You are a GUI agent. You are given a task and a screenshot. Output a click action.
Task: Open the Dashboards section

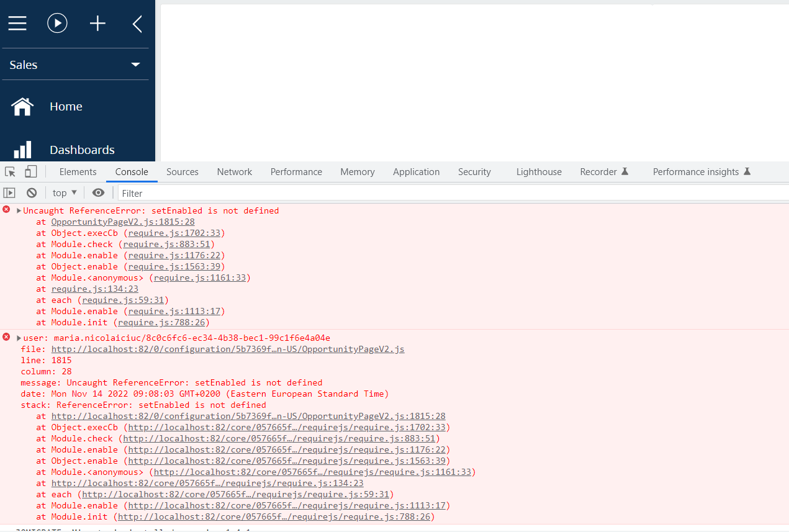82,150
